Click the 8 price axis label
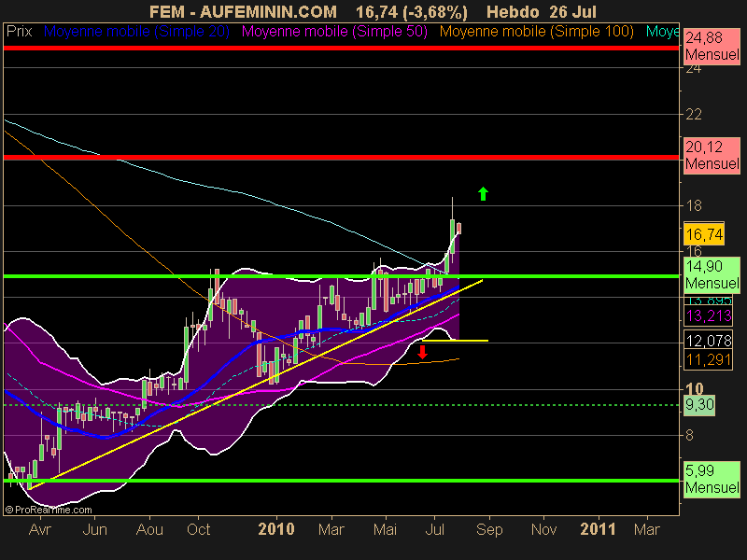 point(689,435)
